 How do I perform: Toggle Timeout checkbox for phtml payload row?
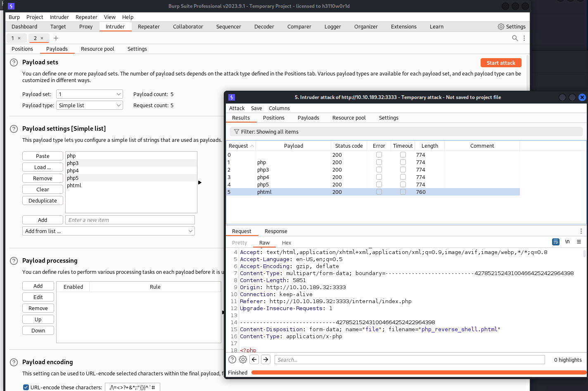pos(403,192)
